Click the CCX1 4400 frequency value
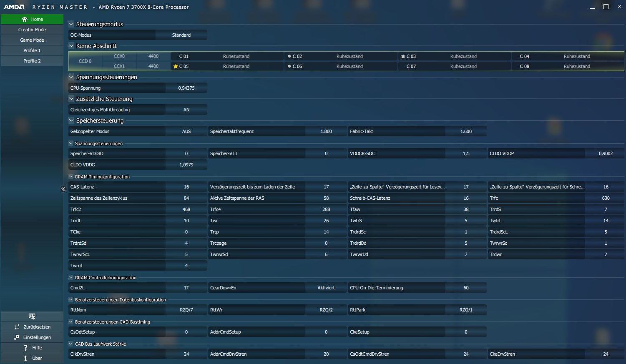The width and height of the screenshot is (626, 364). pyautogui.click(x=153, y=66)
